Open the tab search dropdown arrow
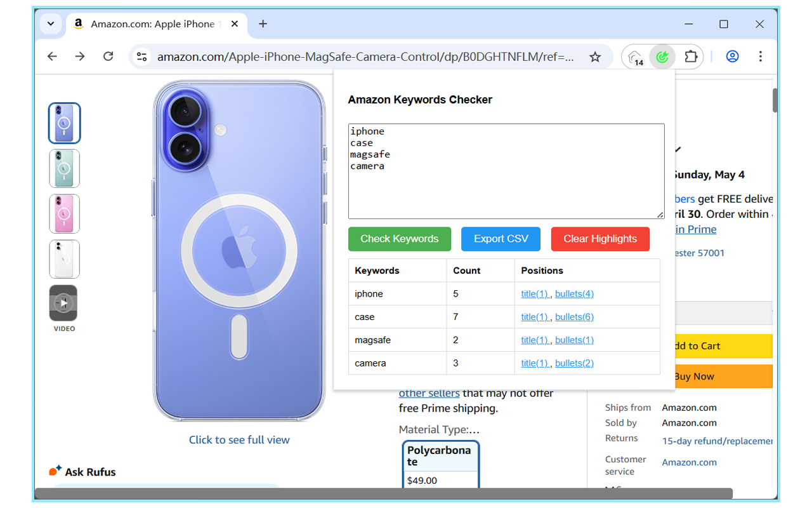Screen dimensions: 812x508 (x=51, y=24)
